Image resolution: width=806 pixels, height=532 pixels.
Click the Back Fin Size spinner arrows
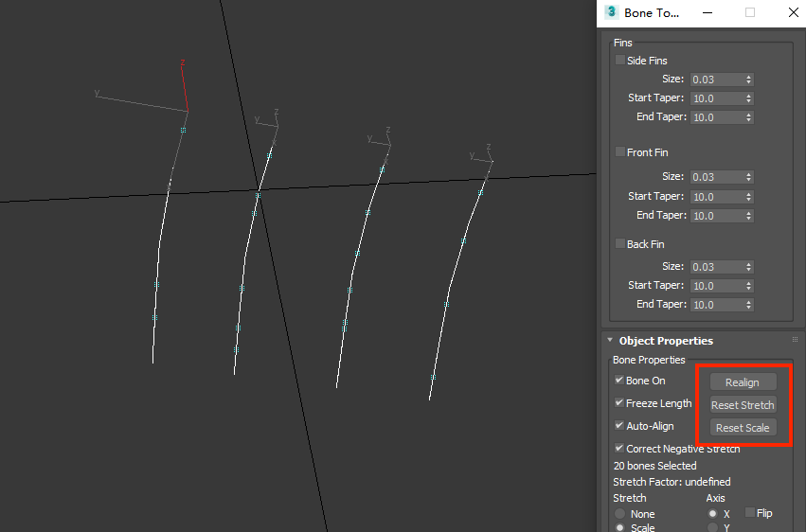pyautogui.click(x=749, y=267)
